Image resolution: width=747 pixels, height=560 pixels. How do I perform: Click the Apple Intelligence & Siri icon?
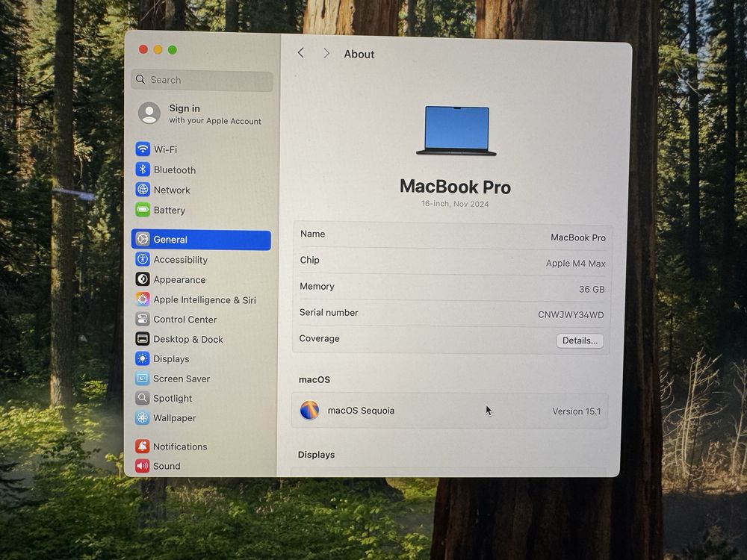coord(143,299)
